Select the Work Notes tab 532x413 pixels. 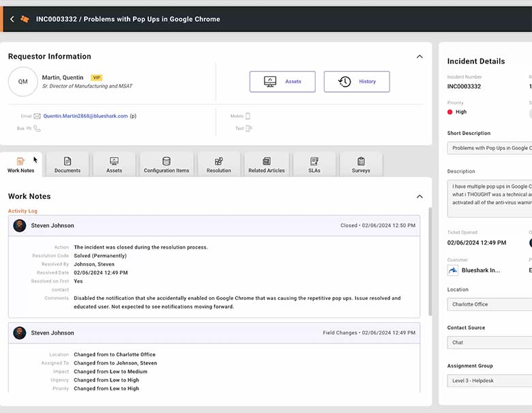pos(20,165)
